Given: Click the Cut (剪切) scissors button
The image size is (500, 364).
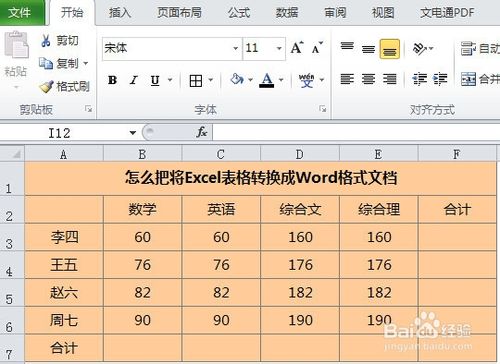Looking at the screenshot, I should tap(59, 41).
